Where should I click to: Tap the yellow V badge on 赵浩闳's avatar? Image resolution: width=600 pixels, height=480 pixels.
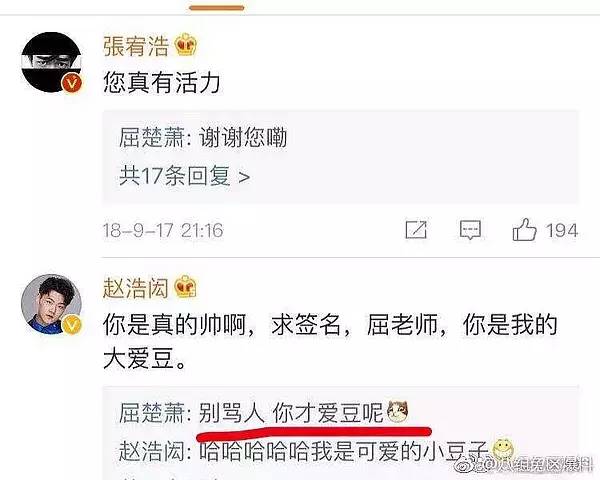(72, 324)
